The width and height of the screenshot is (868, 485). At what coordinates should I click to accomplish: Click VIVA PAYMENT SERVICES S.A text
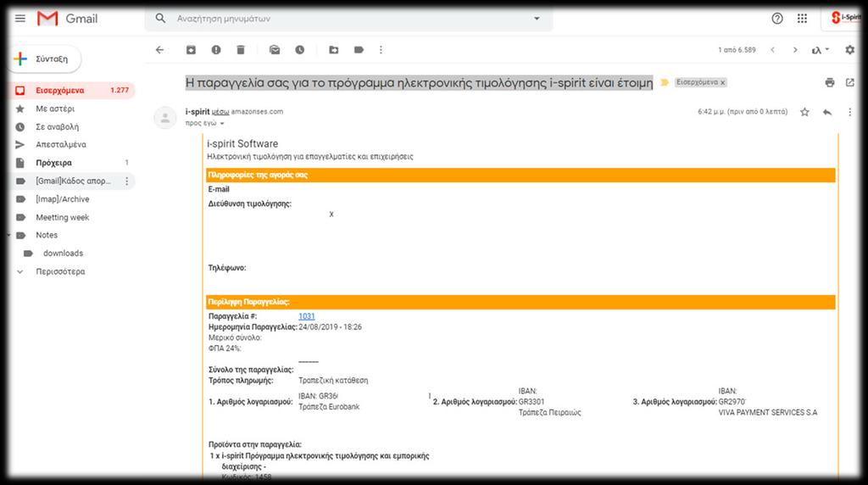pyautogui.click(x=768, y=412)
